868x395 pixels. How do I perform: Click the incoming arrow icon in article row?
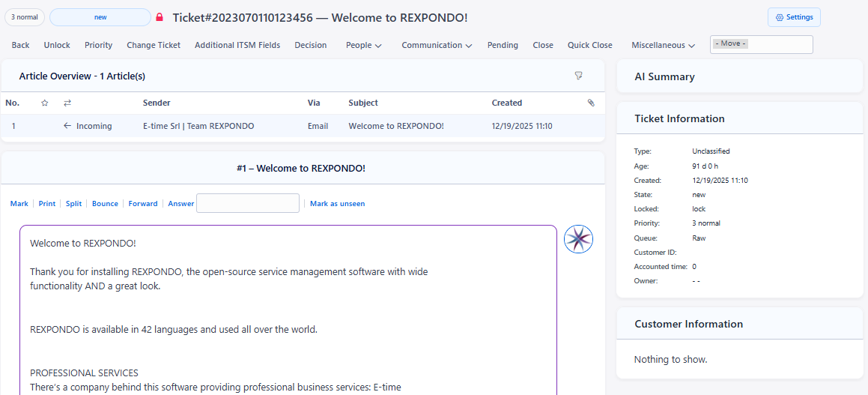67,126
